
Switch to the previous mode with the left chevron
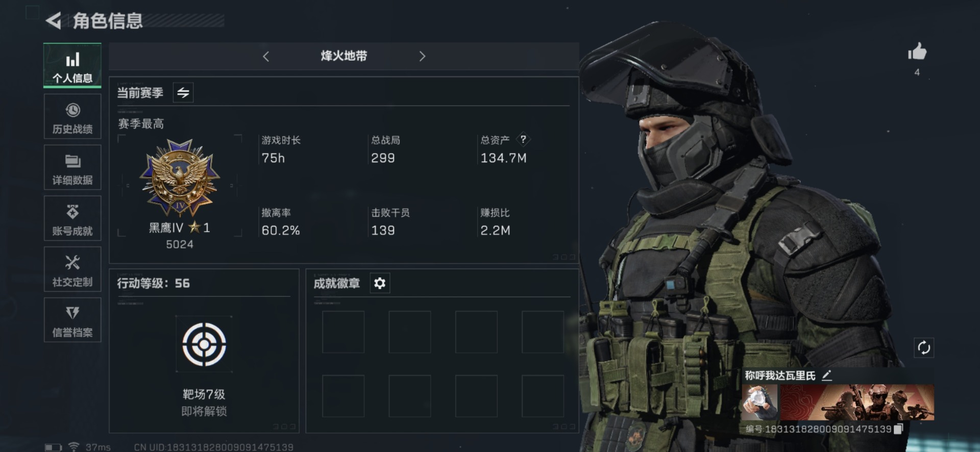(266, 56)
